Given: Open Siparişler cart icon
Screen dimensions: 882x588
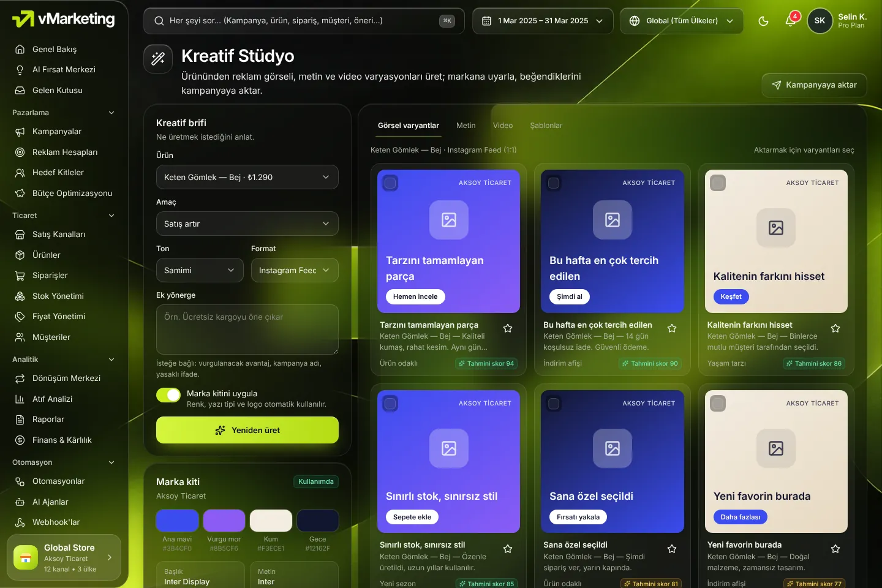Looking at the screenshot, I should [20, 276].
